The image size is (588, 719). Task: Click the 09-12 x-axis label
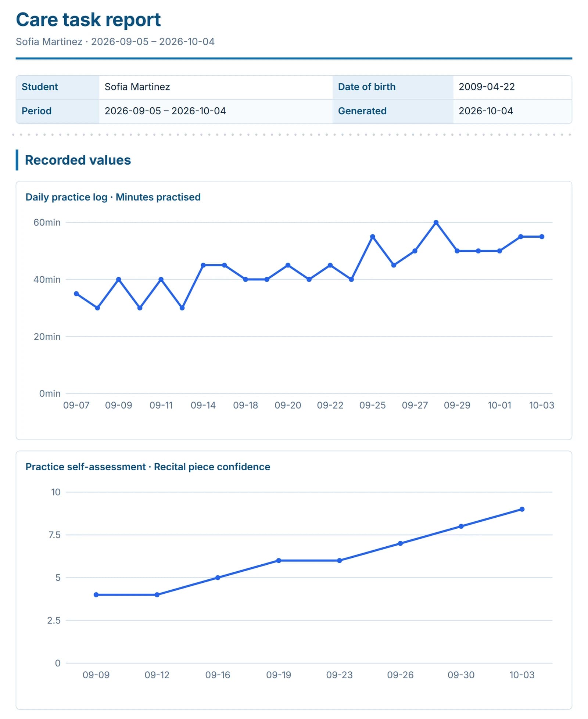pos(157,675)
